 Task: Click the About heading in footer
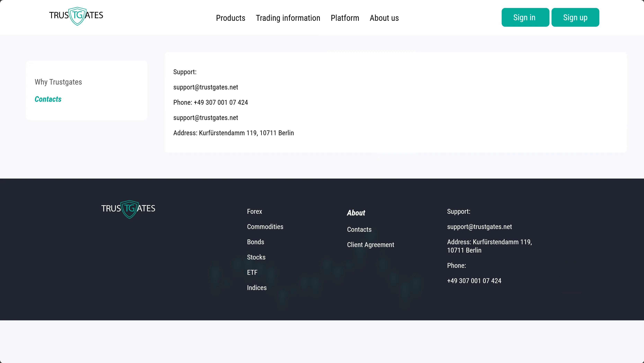coord(356,213)
